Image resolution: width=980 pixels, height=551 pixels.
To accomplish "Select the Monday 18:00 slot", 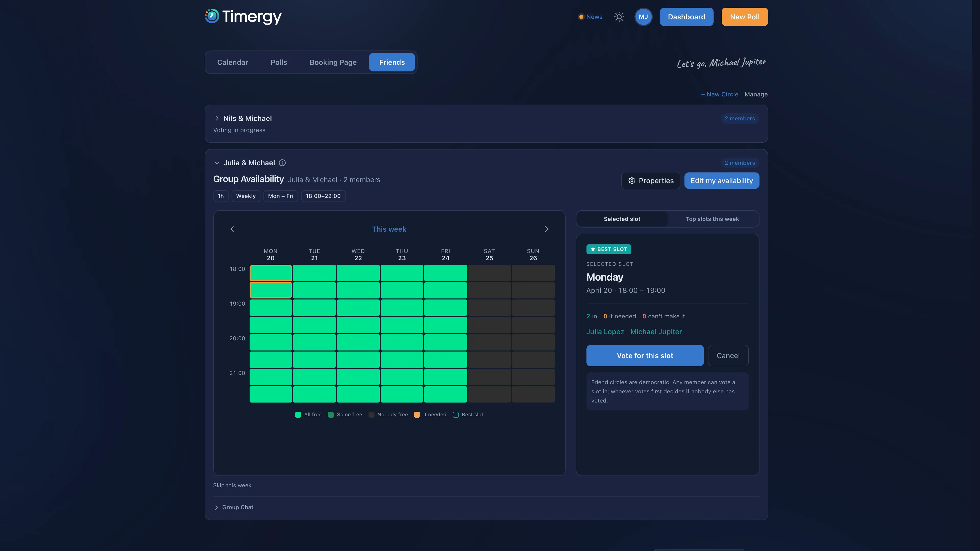I will coord(271,273).
